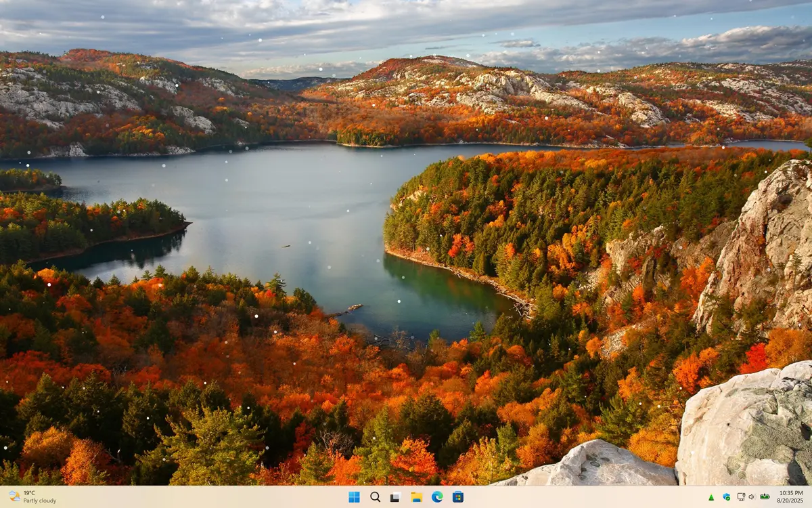Launch the Microsoft Store app
The height and width of the screenshot is (508, 812).
click(458, 497)
